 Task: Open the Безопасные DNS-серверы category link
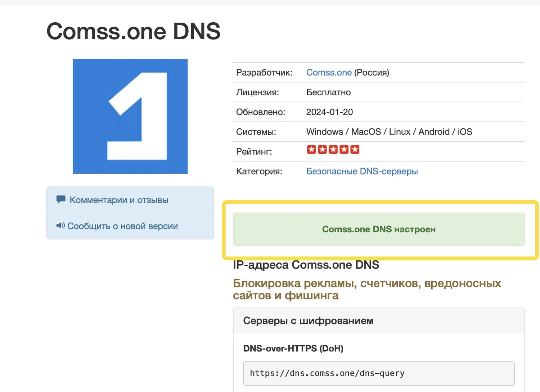click(362, 172)
